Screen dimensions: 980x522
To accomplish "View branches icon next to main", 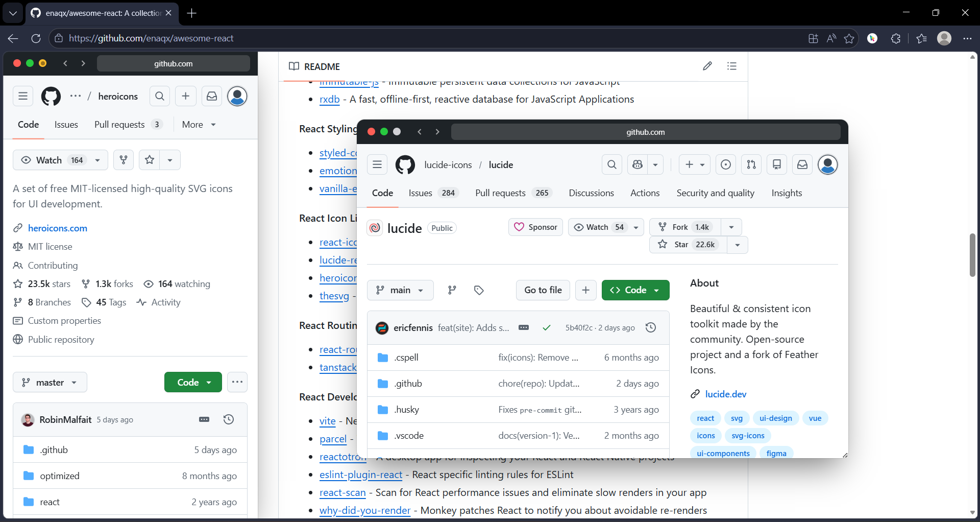I will 452,290.
